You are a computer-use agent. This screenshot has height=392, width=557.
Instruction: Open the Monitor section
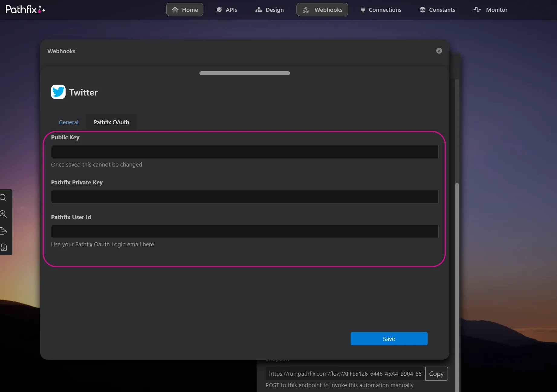coord(491,10)
